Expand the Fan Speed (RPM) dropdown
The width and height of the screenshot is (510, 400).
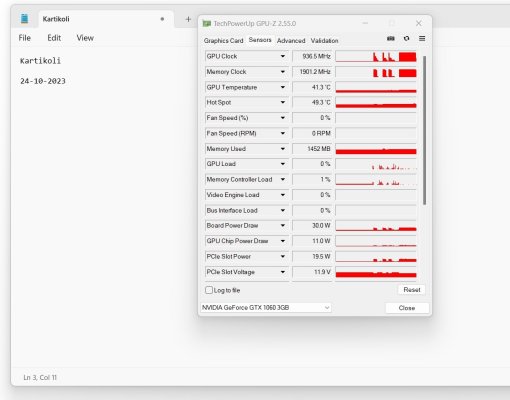point(283,133)
